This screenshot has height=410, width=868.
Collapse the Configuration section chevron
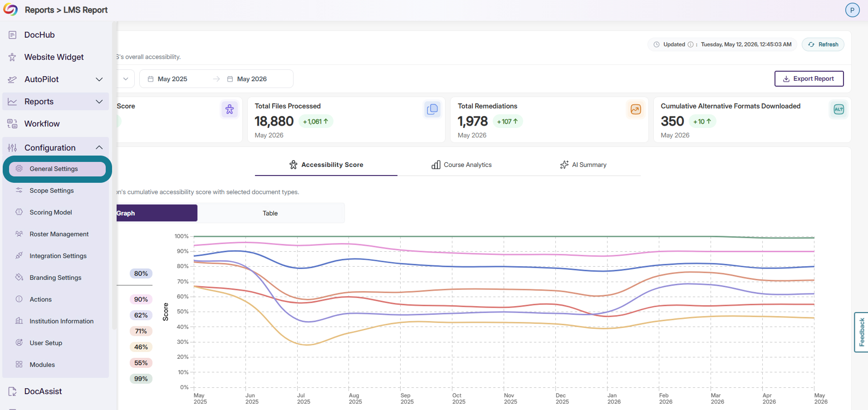99,147
